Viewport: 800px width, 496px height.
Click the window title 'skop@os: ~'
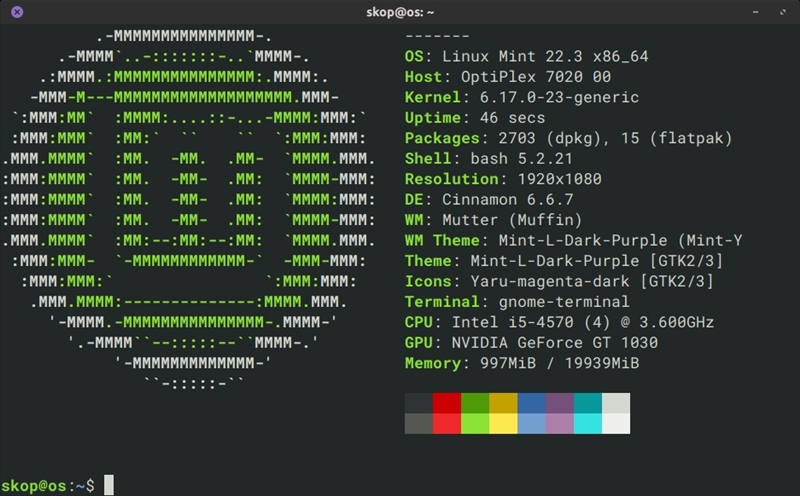point(400,12)
